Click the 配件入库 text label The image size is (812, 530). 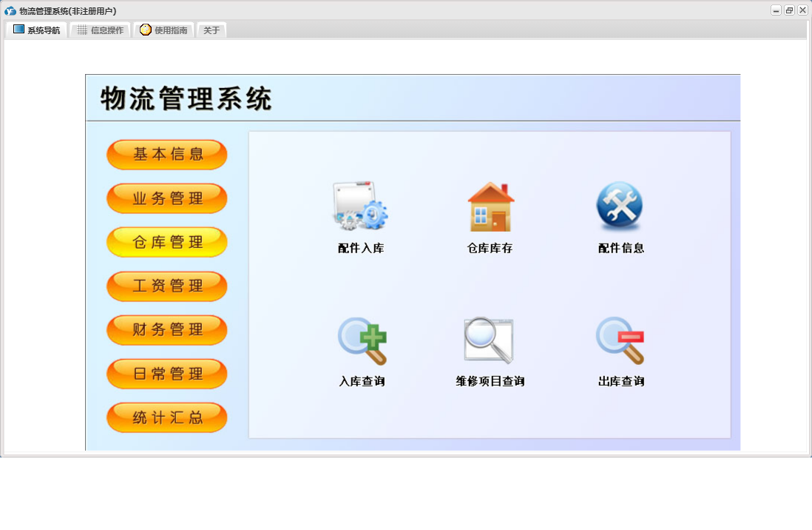click(x=361, y=249)
